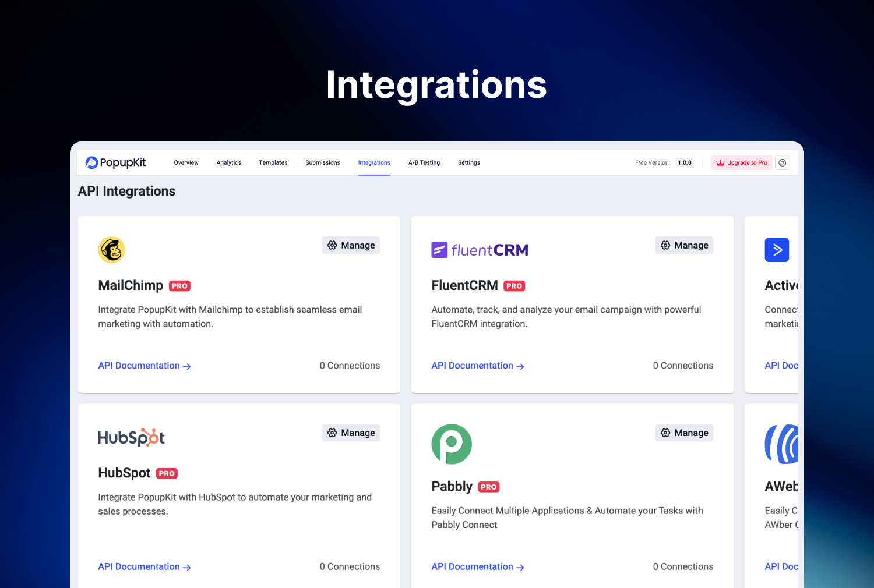The height and width of the screenshot is (588, 874).
Task: Click the Upgrade to Pro button
Action: point(741,163)
